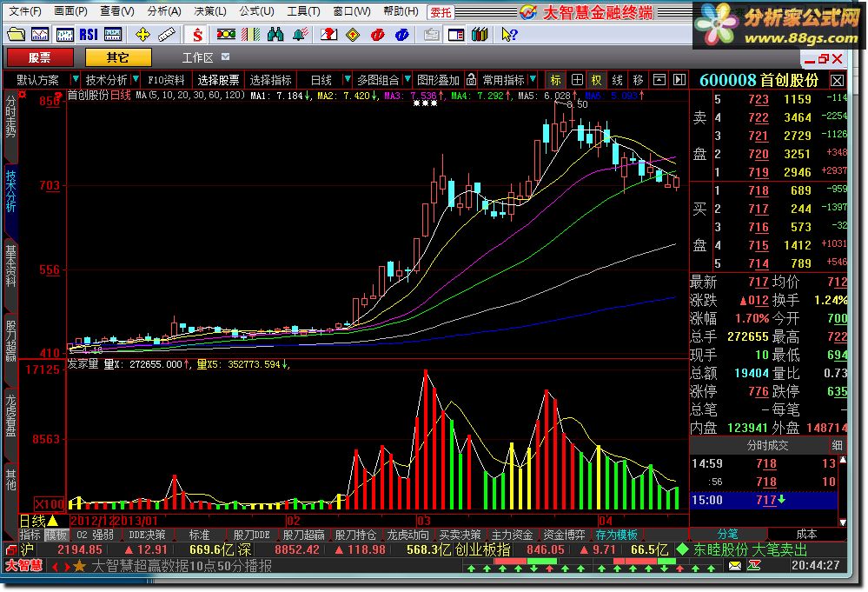The image size is (868, 592).
Task: Toggle the 移 move button
Action: pos(639,79)
